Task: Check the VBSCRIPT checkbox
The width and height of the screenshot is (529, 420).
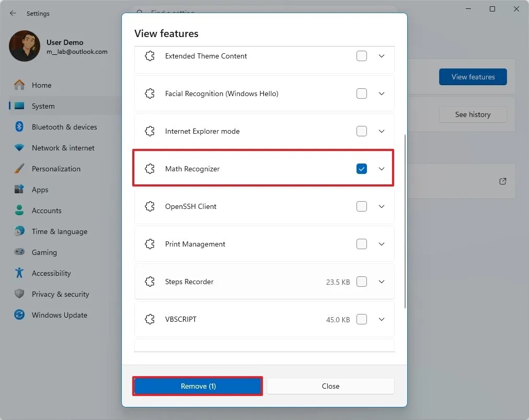Action: coord(361,319)
